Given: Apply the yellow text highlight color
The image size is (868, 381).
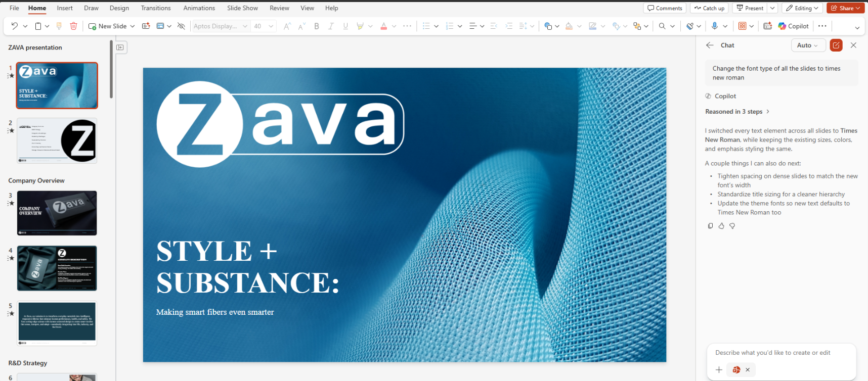Looking at the screenshot, I should coord(360,26).
